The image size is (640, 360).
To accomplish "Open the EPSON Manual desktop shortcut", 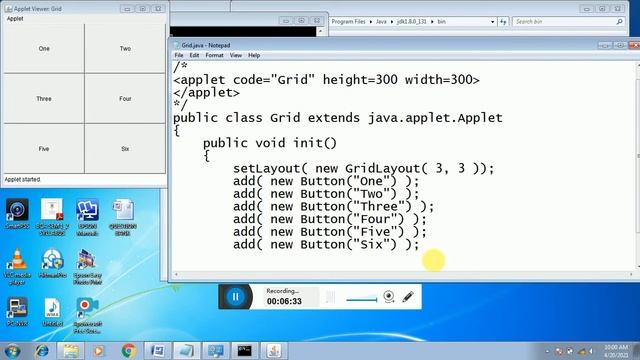I will click(87, 217).
